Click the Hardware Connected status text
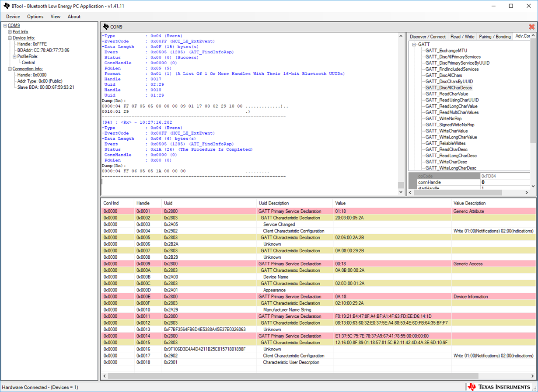 (x=40, y=387)
